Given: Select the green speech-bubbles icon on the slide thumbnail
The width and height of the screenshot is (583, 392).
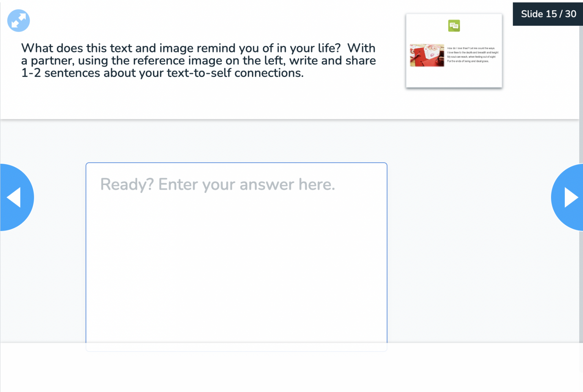Looking at the screenshot, I should coord(454,26).
